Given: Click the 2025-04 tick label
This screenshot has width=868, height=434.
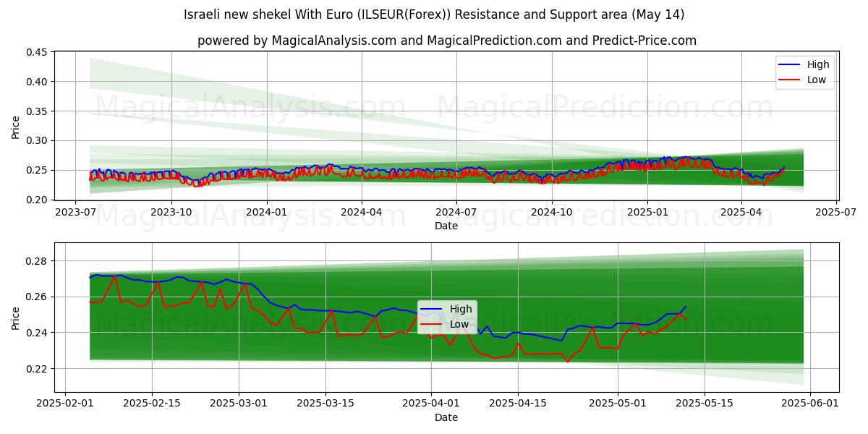Looking at the screenshot, I should pos(741,211).
